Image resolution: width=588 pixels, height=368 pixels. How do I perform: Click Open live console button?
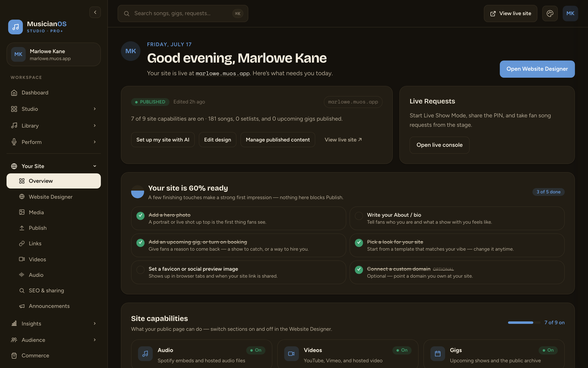(439, 145)
